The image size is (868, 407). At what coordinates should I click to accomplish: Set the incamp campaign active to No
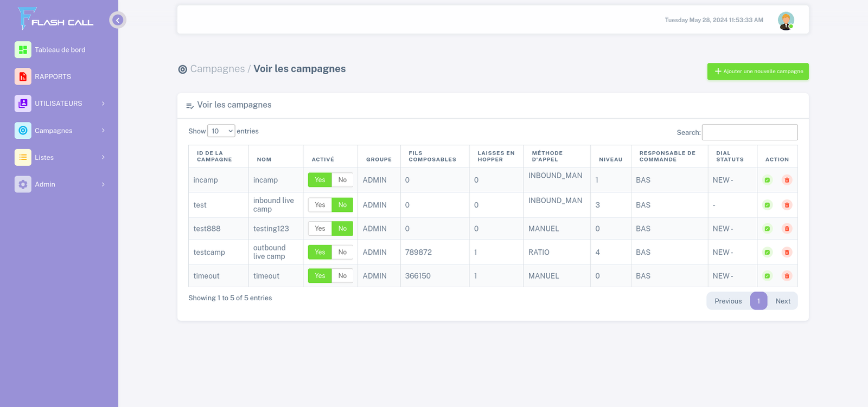pyautogui.click(x=342, y=180)
